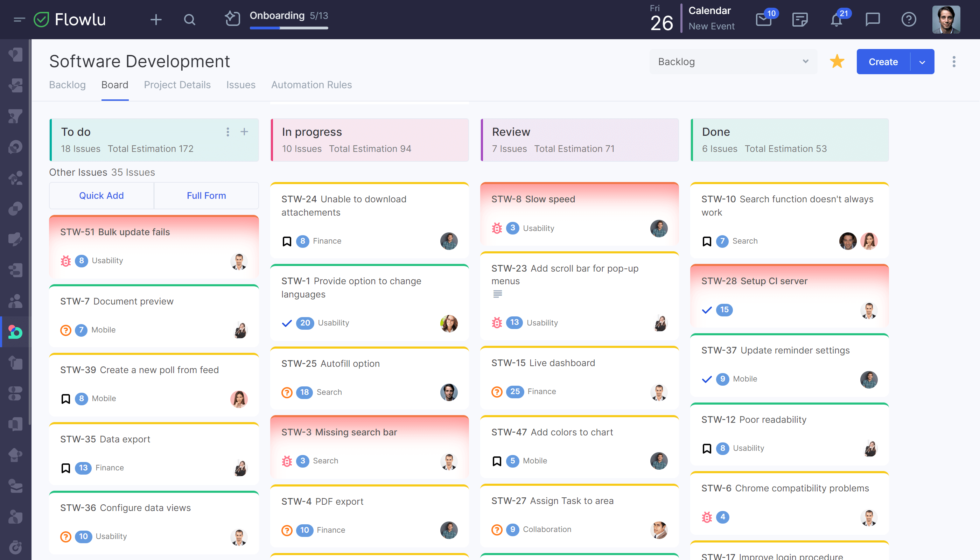Toggle checkmark on STW-28 task

click(707, 310)
